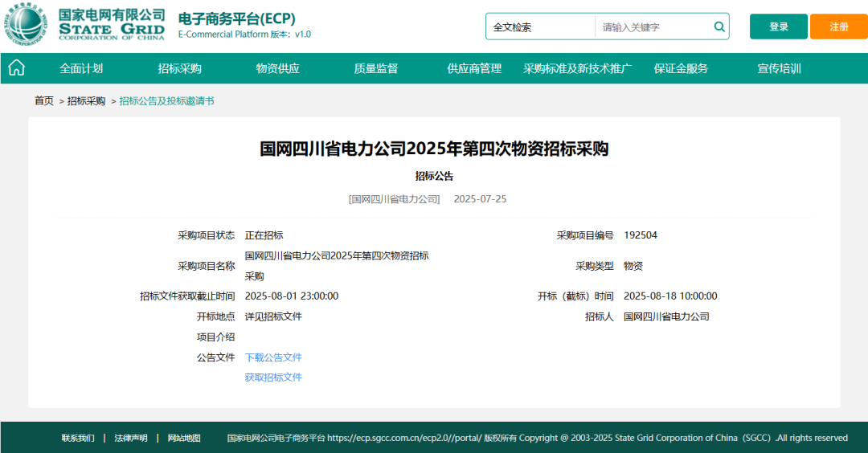Click the 下载公告文件 link
Viewport: 868px width, 453px height.
pyautogui.click(x=273, y=357)
